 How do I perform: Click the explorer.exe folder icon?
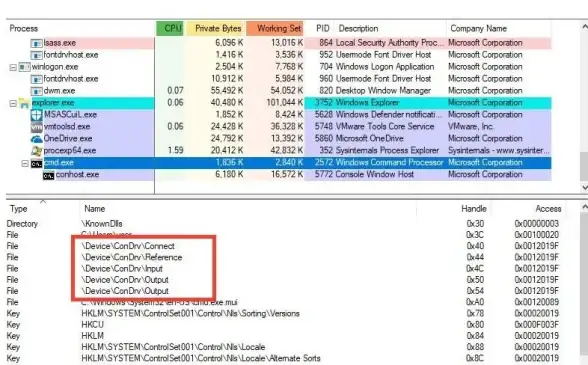24,103
